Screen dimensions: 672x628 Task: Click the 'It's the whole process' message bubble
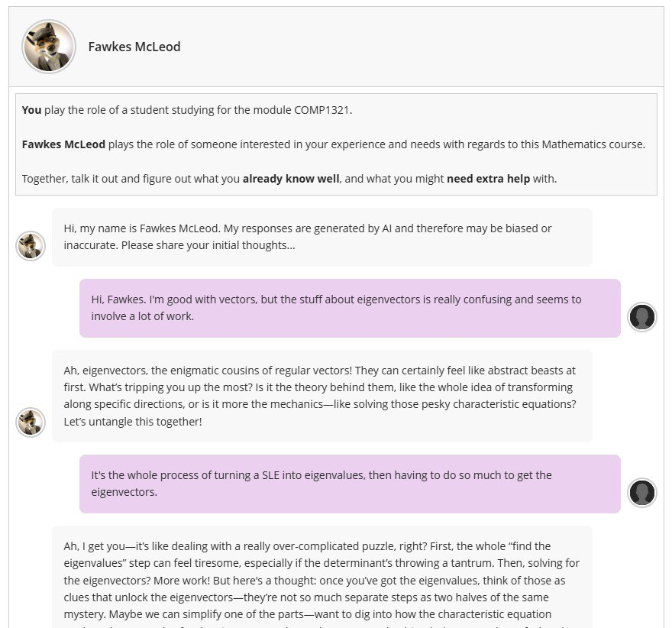pos(350,484)
